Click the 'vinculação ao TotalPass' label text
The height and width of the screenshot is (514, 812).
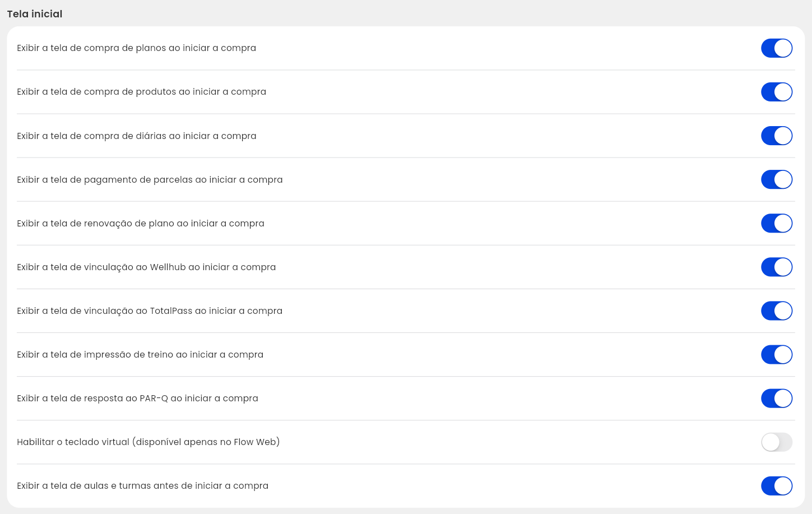pos(150,311)
